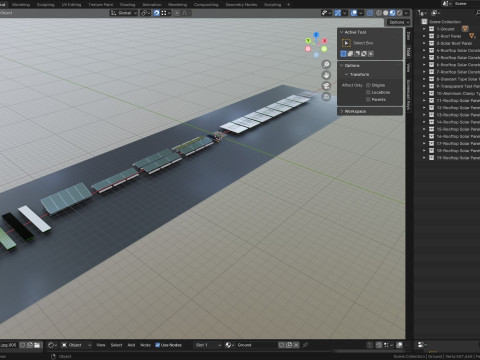The height and width of the screenshot is (360, 480).
Task: Choose the Invert selection mode icon
Action: coord(364,53)
